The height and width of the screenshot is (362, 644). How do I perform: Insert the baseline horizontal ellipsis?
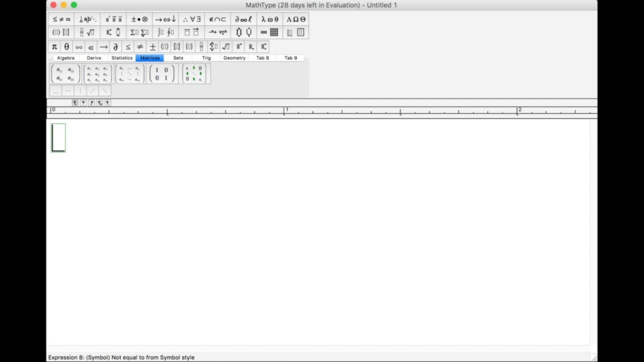(x=55, y=91)
